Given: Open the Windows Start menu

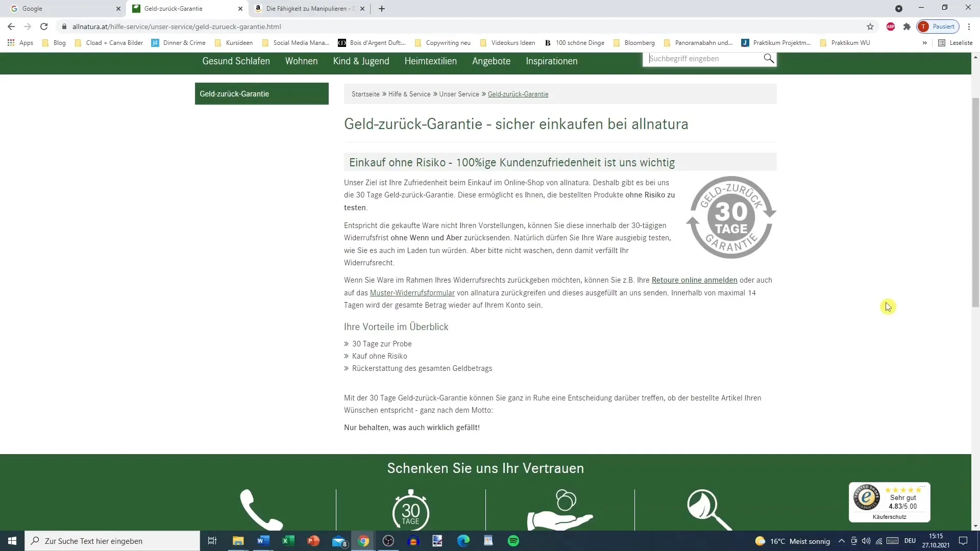Looking at the screenshot, I should pos(12,541).
